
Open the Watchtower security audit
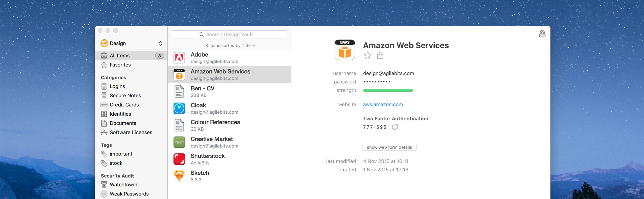pos(124,185)
